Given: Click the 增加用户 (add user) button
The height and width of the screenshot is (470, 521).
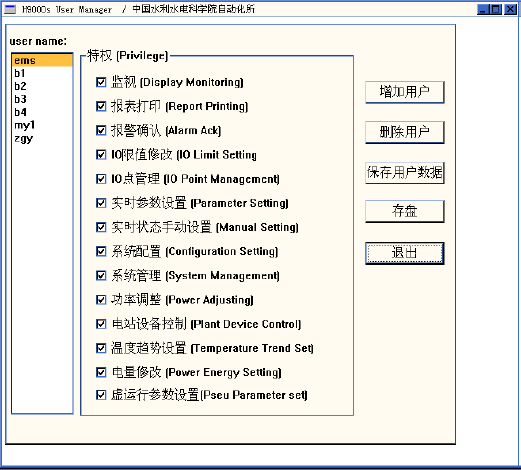Looking at the screenshot, I should (405, 92).
